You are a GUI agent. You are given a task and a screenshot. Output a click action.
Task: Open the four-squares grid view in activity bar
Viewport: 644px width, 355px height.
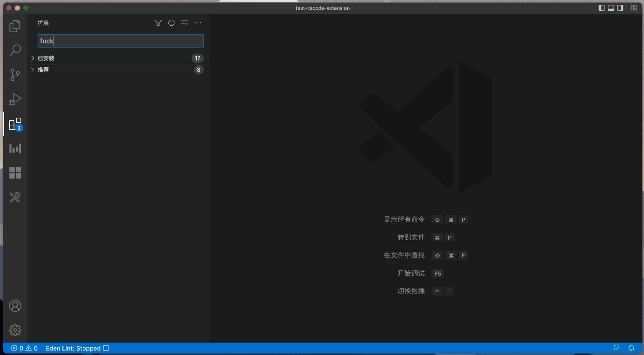(15, 173)
